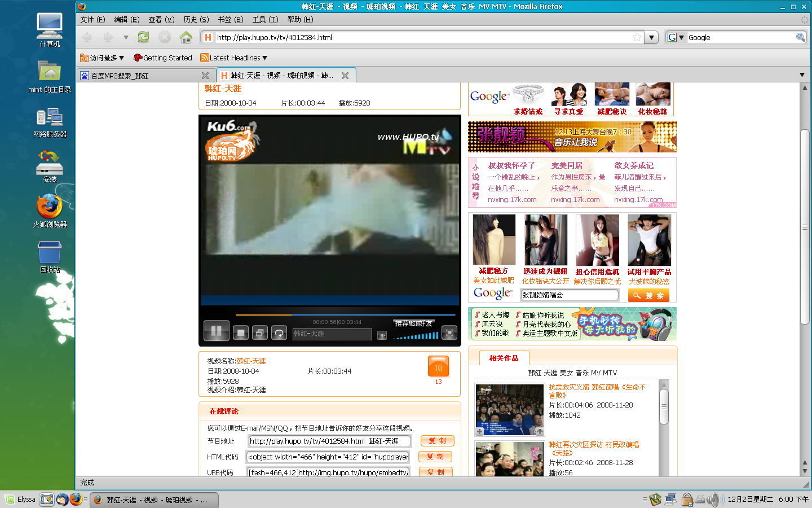Image resolution: width=812 pixels, height=508 pixels.
Task: Open the 历史 (S) menu
Action: point(196,19)
